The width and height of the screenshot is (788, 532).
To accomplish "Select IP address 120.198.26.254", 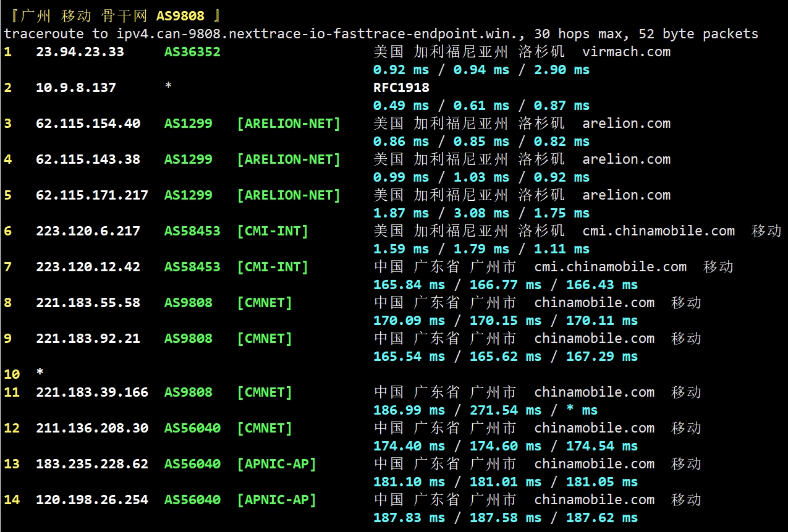I will point(92,500).
